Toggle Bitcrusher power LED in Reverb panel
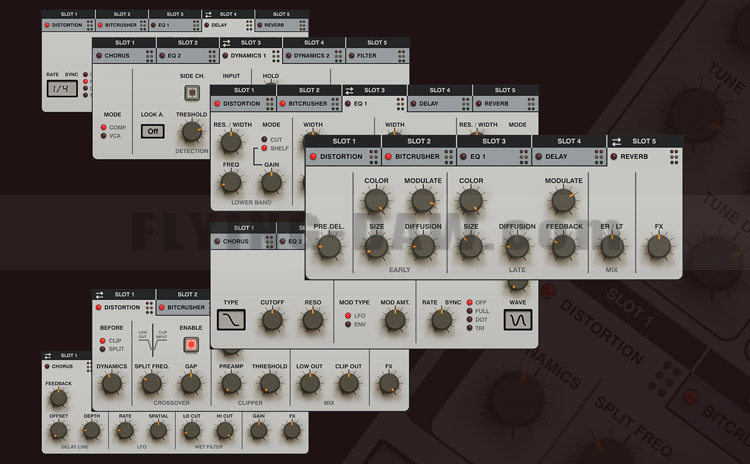 [x=388, y=156]
